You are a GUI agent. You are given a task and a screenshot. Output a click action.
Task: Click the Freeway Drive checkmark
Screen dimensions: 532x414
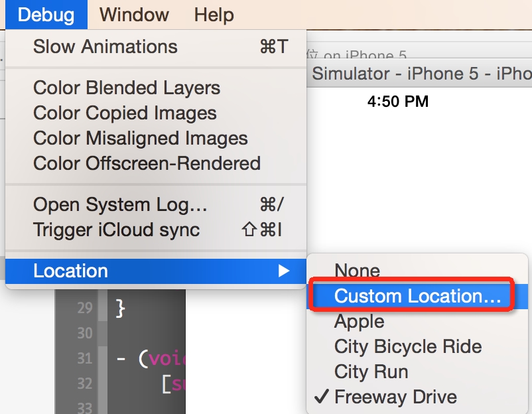pos(321,396)
